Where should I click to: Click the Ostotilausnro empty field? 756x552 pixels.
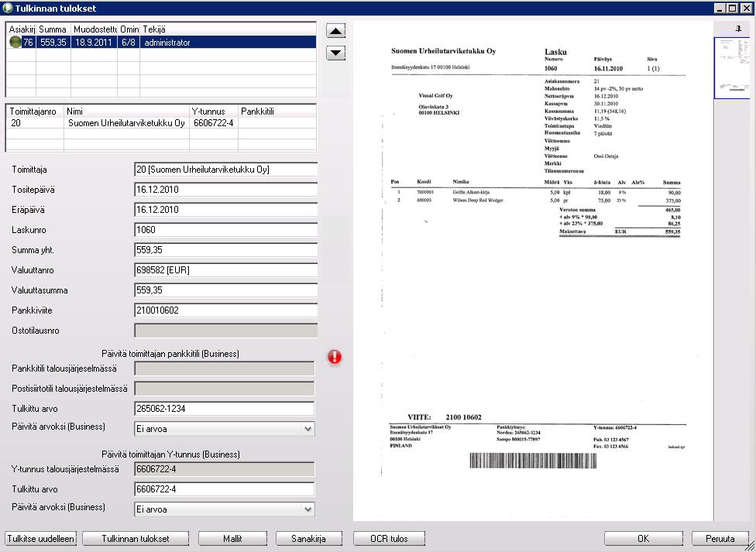point(225,331)
